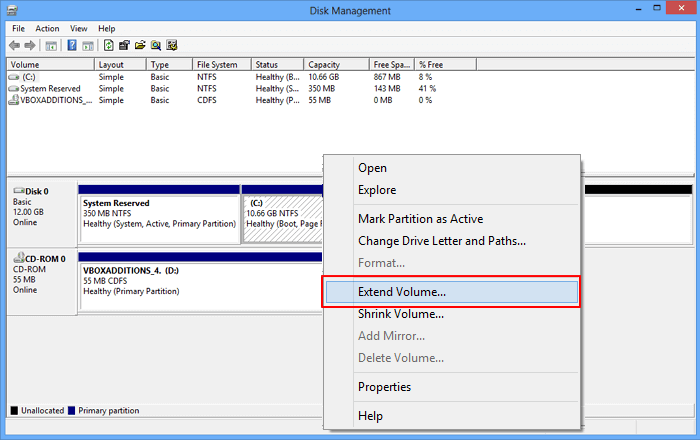Viewport: 700px width, 440px height.
Task: Open the File menu
Action: pos(19,29)
